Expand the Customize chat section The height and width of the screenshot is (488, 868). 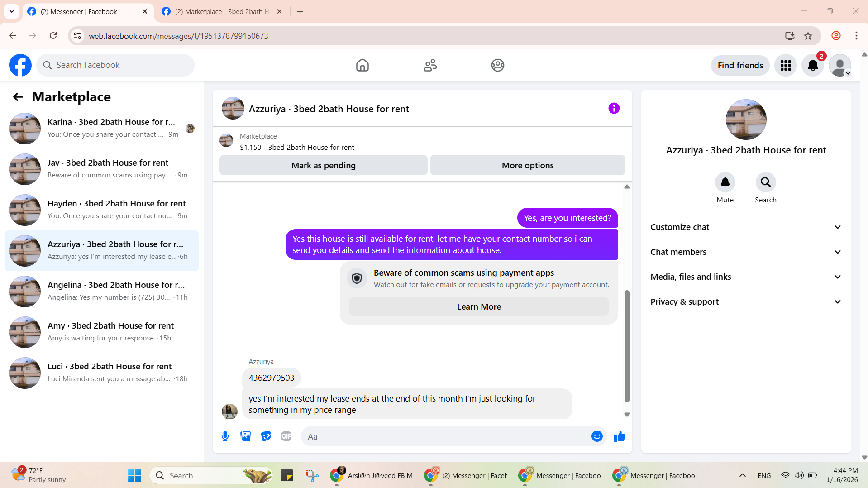(746, 227)
